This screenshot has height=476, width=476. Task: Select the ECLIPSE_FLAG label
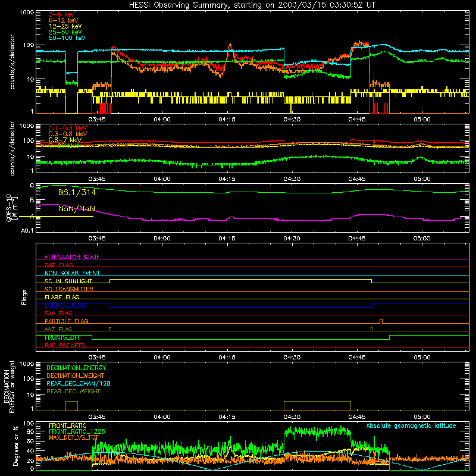point(65,305)
